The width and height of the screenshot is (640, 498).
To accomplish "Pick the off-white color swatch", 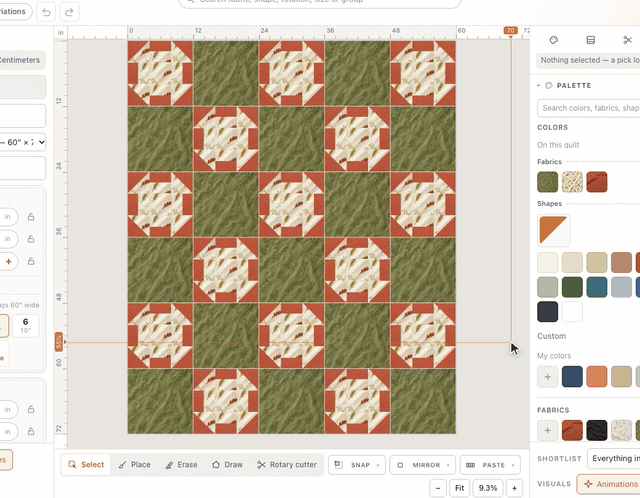I will (547, 262).
